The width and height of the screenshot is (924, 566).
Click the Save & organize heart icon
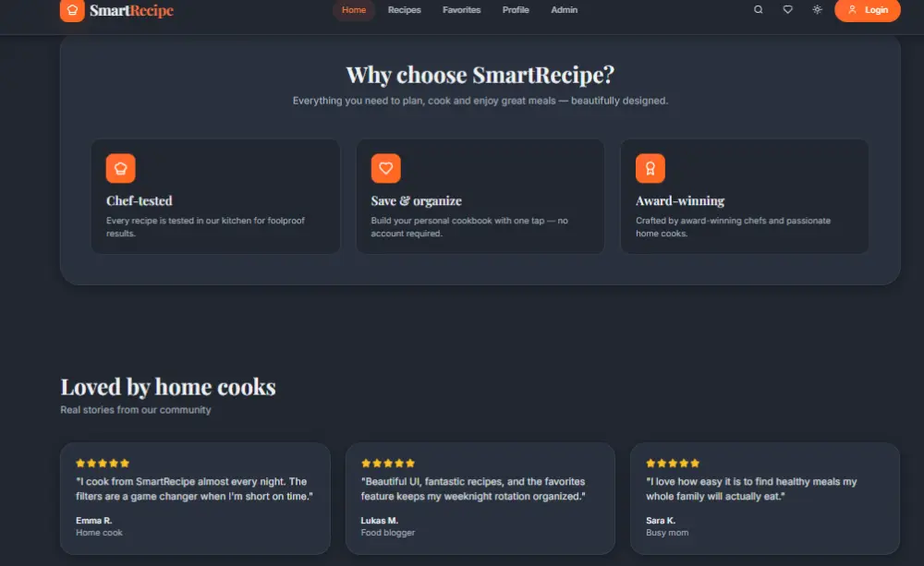[386, 168]
